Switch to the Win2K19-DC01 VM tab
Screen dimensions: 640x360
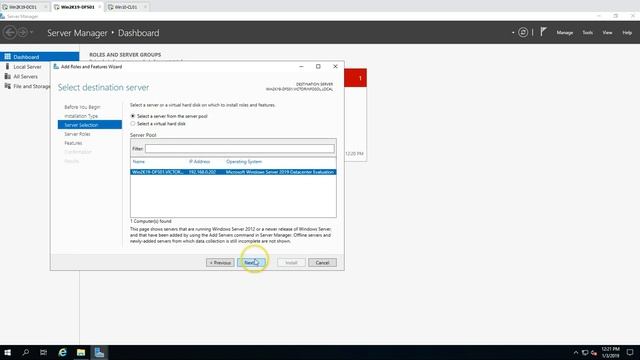[22, 7]
